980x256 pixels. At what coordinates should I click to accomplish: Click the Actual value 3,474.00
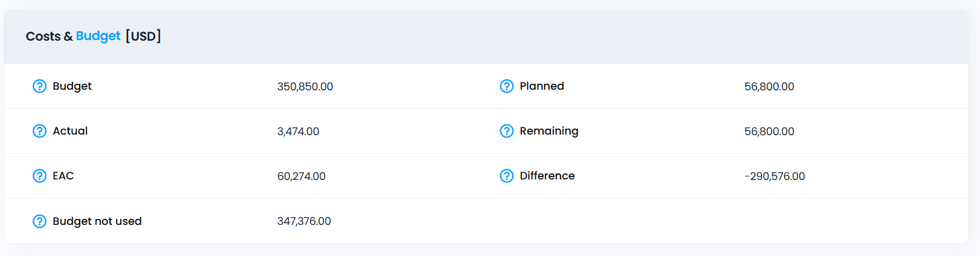pyautogui.click(x=298, y=132)
